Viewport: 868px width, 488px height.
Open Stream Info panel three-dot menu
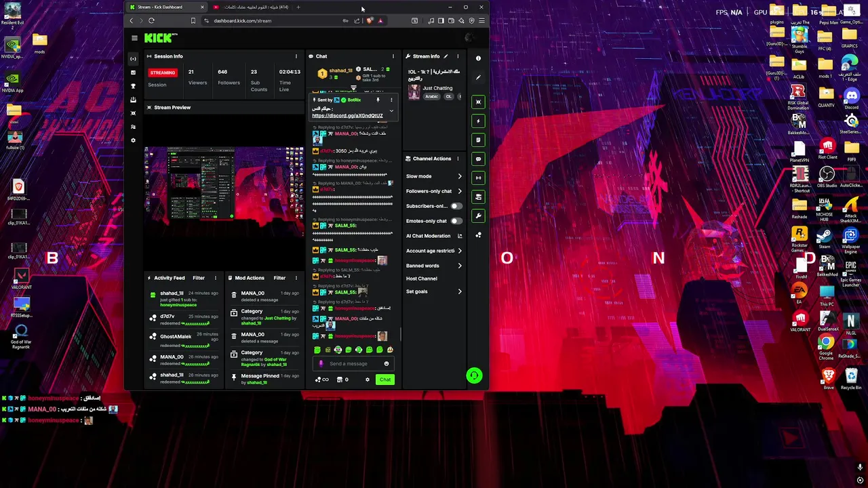click(x=458, y=56)
